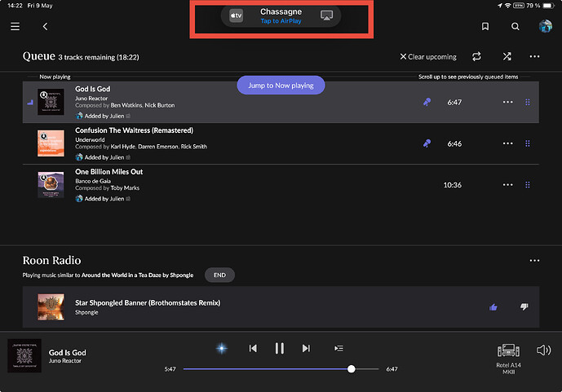Pause playback
This screenshot has width=562, height=392.
coord(280,348)
